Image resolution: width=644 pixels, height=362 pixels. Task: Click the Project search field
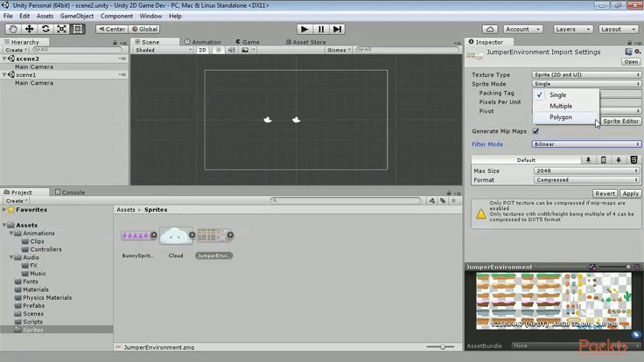346,200
